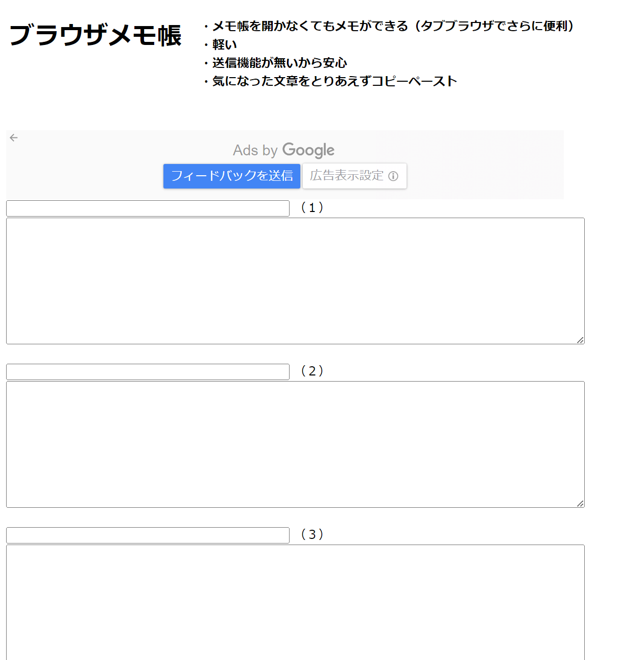Click the (2) label text
Image resolution: width=644 pixels, height=660 pixels.
point(312,371)
